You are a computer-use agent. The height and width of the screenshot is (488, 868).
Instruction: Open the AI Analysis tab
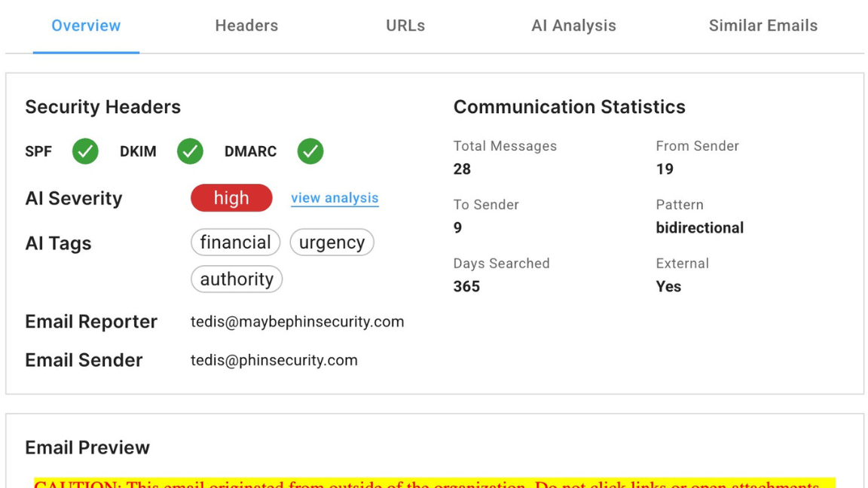[x=573, y=26]
